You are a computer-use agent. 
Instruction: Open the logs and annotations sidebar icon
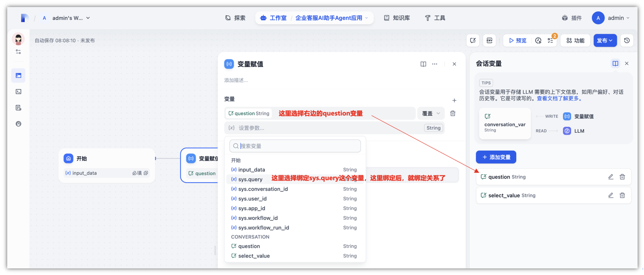[x=18, y=108]
